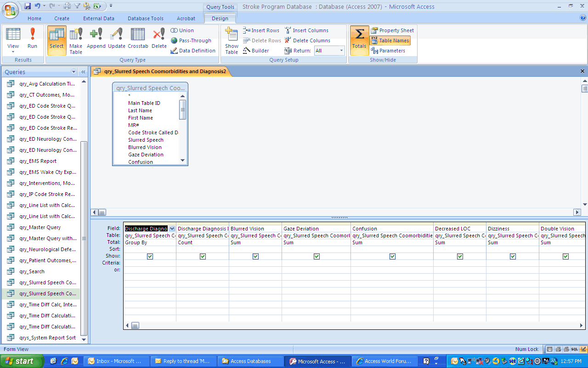Uncheck Show box for Confusion column
Screen dimensions: 588x368
pyautogui.click(x=392, y=256)
